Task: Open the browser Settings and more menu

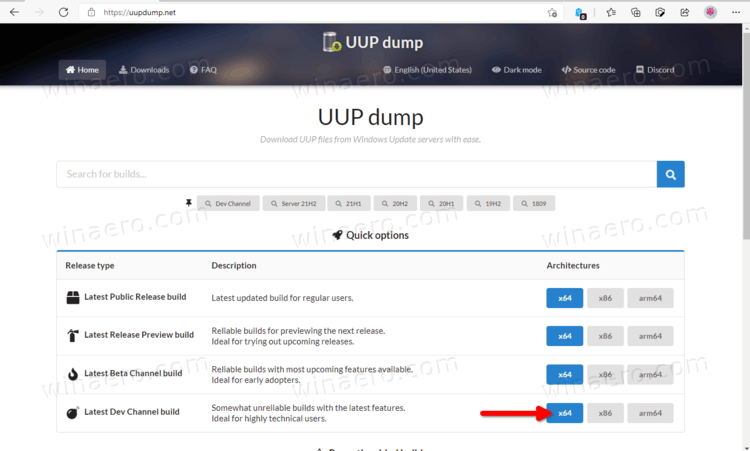Action: point(736,12)
